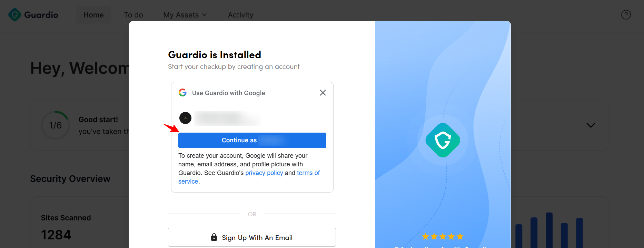Go to the Home tab
This screenshot has height=248, width=644.
point(93,15)
